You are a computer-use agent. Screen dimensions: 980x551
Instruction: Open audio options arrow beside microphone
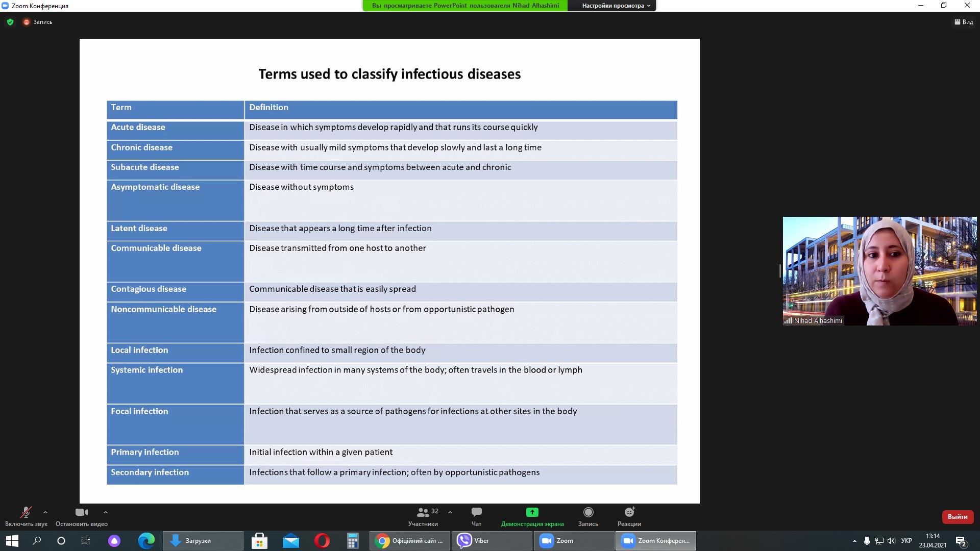pos(45,512)
